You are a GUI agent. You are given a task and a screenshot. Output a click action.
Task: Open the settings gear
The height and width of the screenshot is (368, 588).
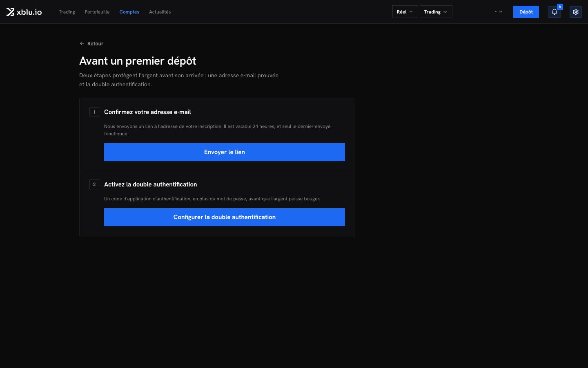(576, 12)
